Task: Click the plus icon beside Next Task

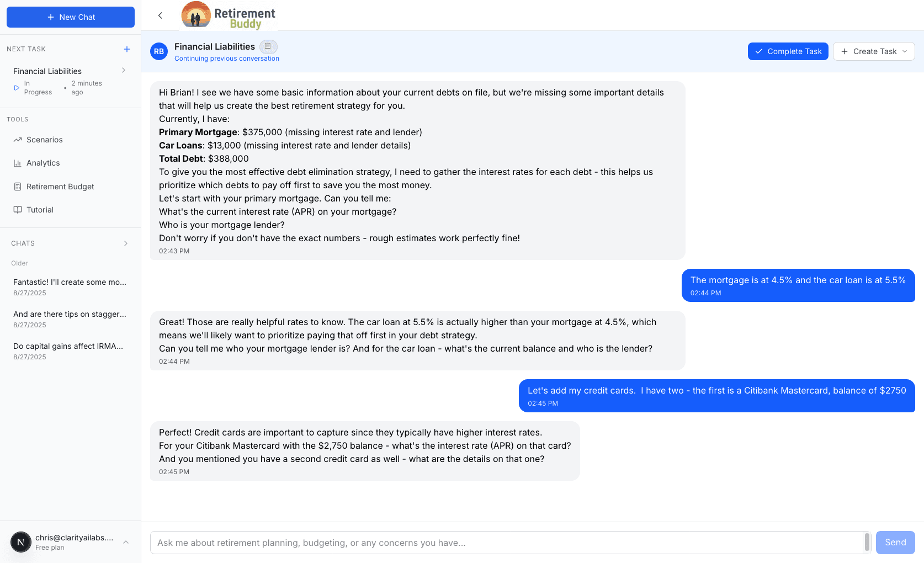Action: click(x=127, y=49)
